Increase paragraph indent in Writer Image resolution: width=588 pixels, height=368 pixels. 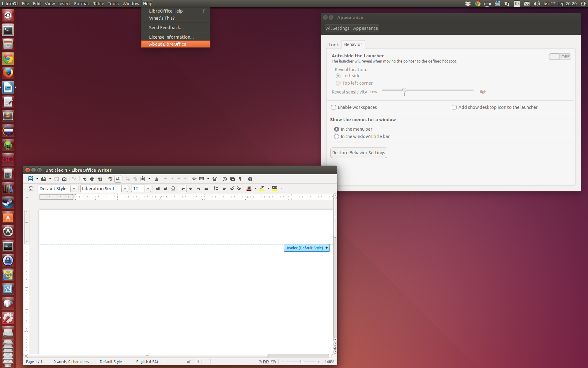239,188
